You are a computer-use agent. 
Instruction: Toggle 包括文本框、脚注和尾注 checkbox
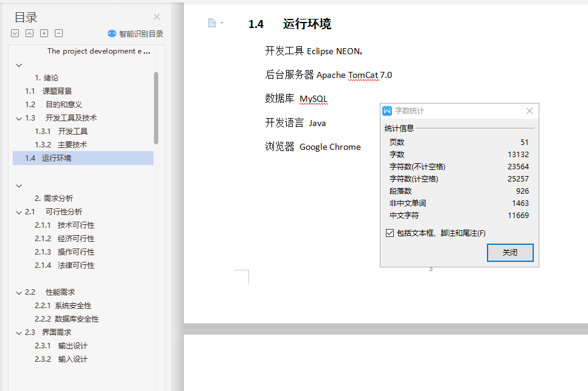click(x=390, y=233)
